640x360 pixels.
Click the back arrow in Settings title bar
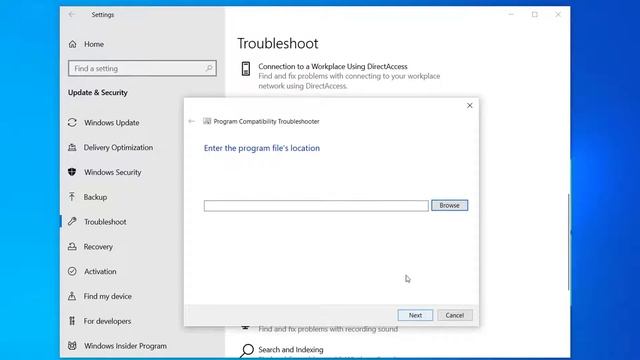click(72, 15)
